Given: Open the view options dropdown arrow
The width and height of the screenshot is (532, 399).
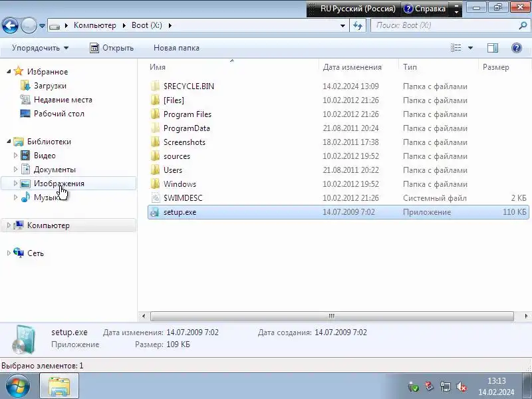Looking at the screenshot, I should pyautogui.click(x=470, y=48).
